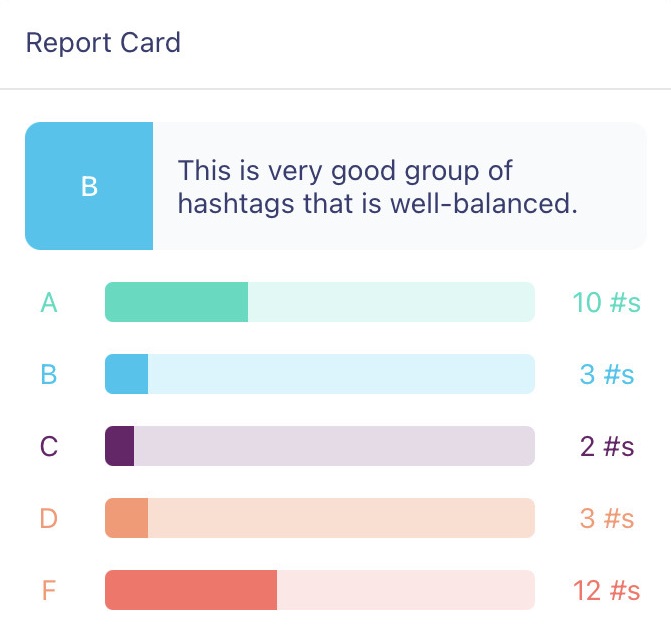Click the blue B grade badge

tap(89, 186)
